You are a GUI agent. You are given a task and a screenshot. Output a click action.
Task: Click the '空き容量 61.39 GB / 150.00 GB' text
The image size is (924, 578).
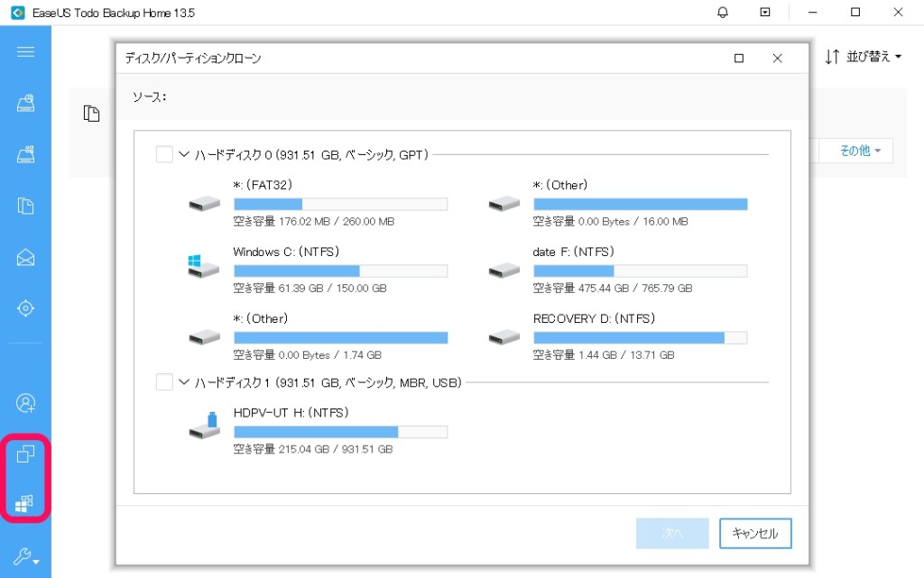pyautogui.click(x=310, y=288)
